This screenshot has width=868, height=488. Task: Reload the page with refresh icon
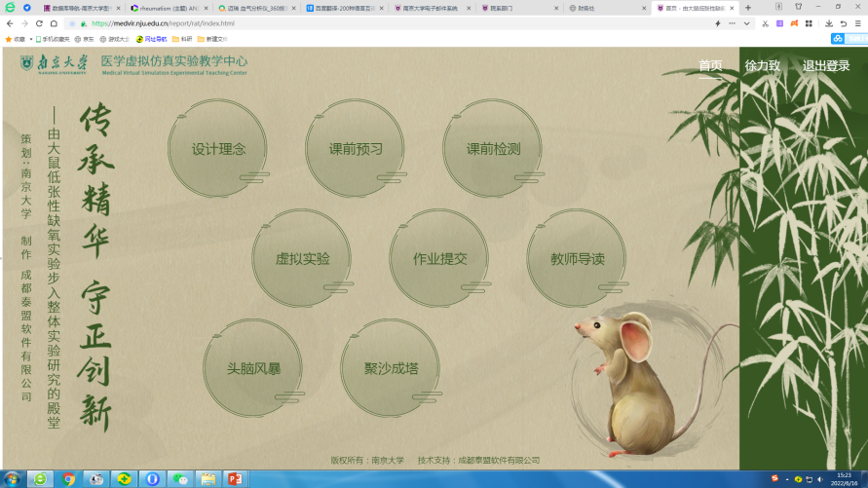tap(40, 23)
